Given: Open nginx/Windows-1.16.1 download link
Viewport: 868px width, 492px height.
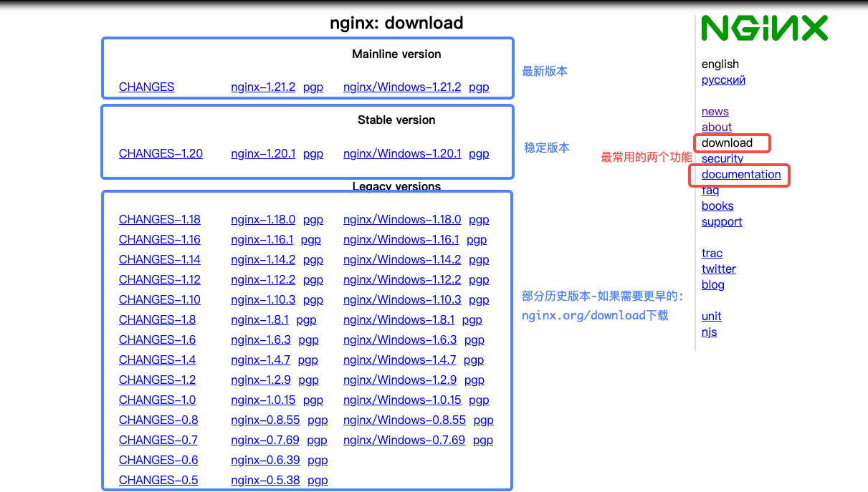Looking at the screenshot, I should coord(401,240).
